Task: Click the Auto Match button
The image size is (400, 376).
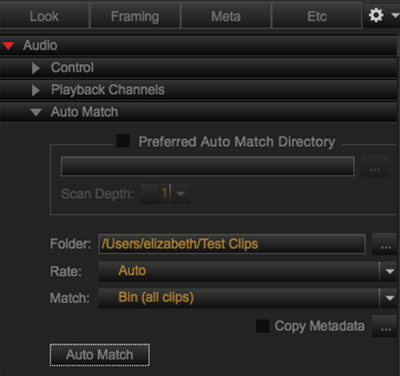Action: [x=100, y=355]
